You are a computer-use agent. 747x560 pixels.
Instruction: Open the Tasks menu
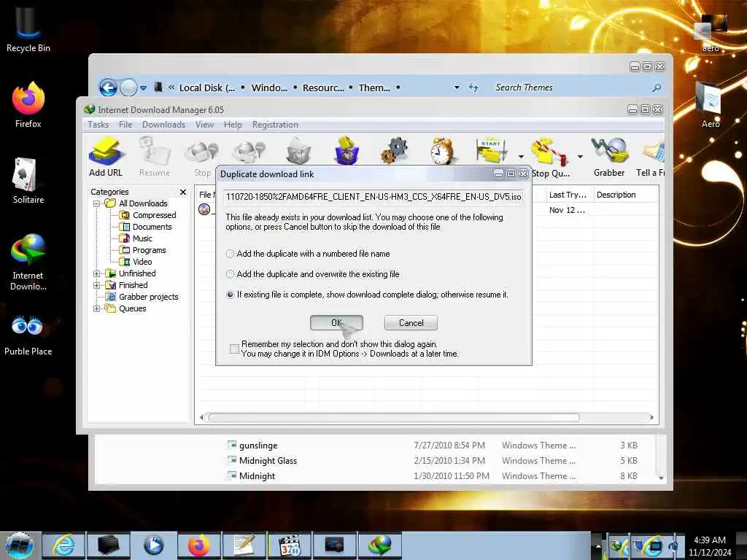click(98, 125)
